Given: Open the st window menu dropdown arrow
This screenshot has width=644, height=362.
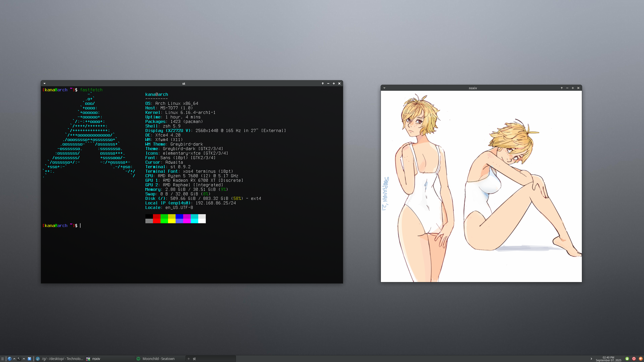Looking at the screenshot, I should pos(45,83).
